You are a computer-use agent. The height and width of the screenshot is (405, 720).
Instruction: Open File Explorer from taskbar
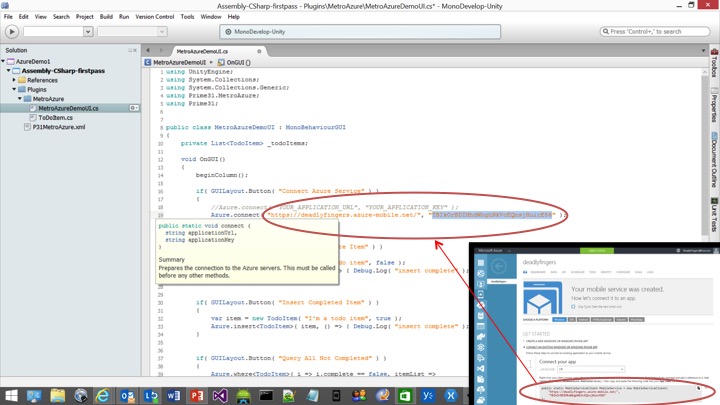(x=58, y=395)
